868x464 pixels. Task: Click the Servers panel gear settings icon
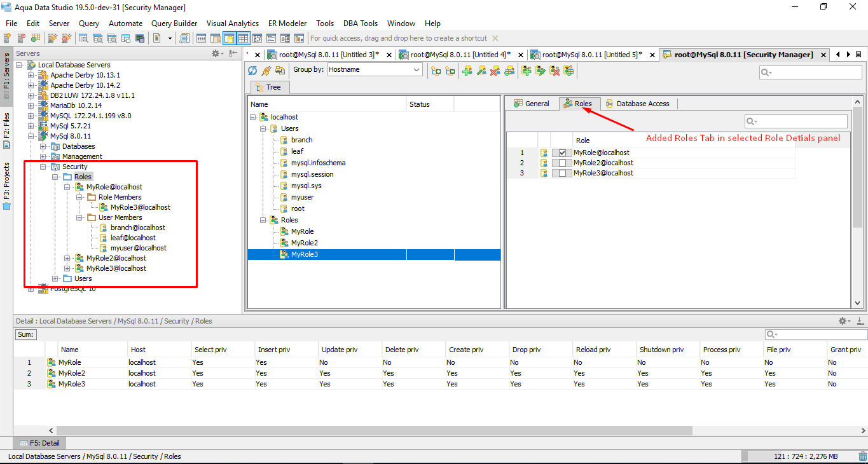pyautogui.click(x=216, y=53)
